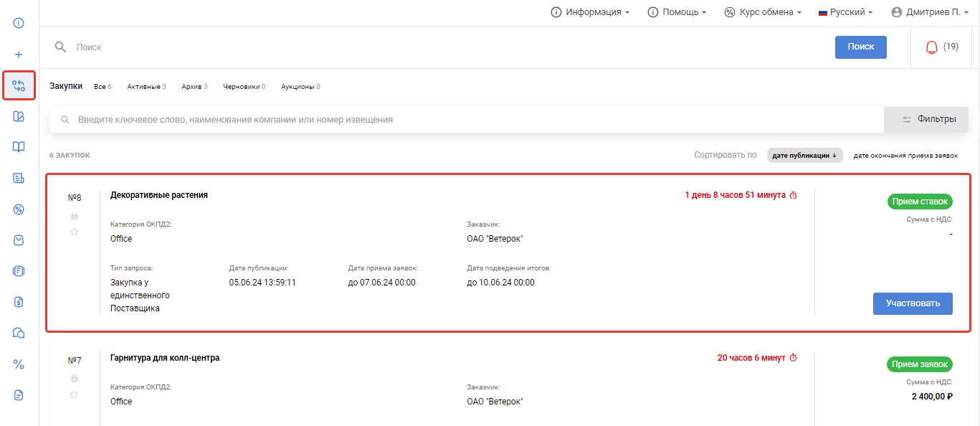Screen dimensions: 980x426
Task: Click the lock icon under №8
Action: tap(75, 216)
